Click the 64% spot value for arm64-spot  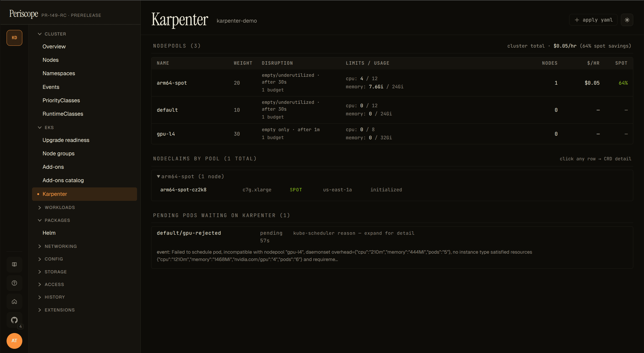point(623,83)
